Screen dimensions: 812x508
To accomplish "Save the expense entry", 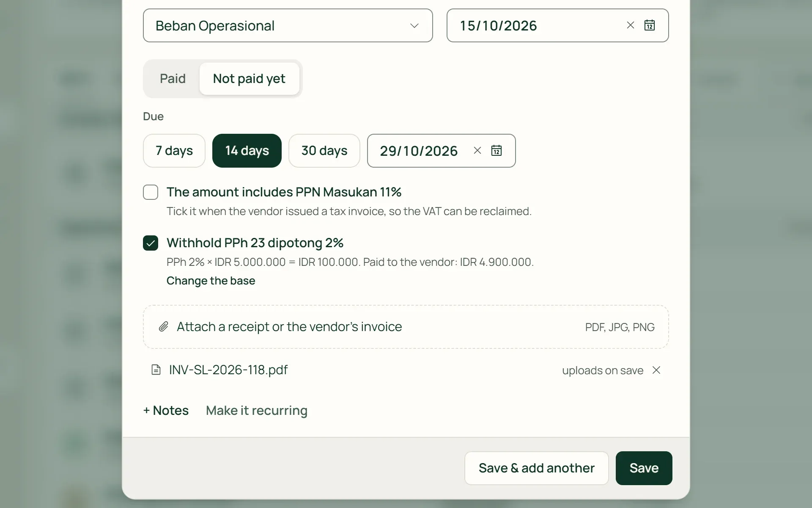I will pyautogui.click(x=644, y=468).
